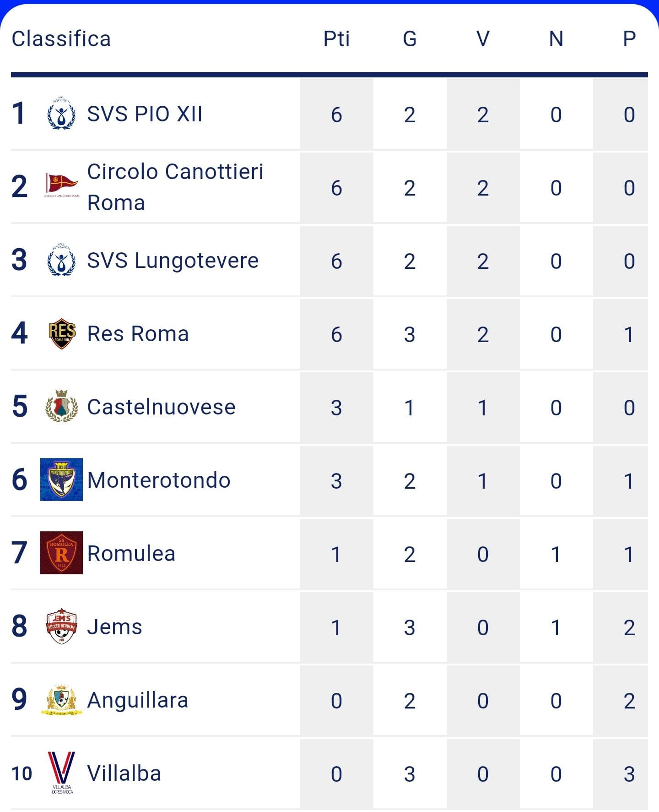Tap the Romulea red R badge
Viewport: 659px width, 812px height.
(61, 553)
